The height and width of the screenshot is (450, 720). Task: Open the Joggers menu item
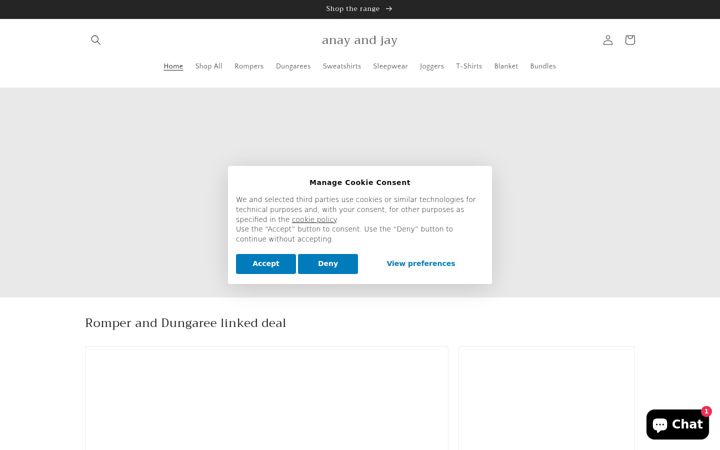click(x=432, y=66)
